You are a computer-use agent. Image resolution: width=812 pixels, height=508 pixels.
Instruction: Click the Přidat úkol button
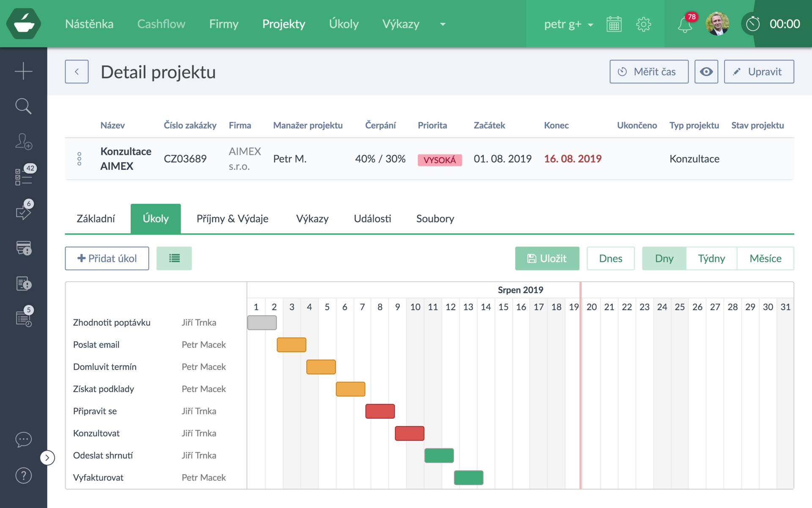(x=107, y=258)
